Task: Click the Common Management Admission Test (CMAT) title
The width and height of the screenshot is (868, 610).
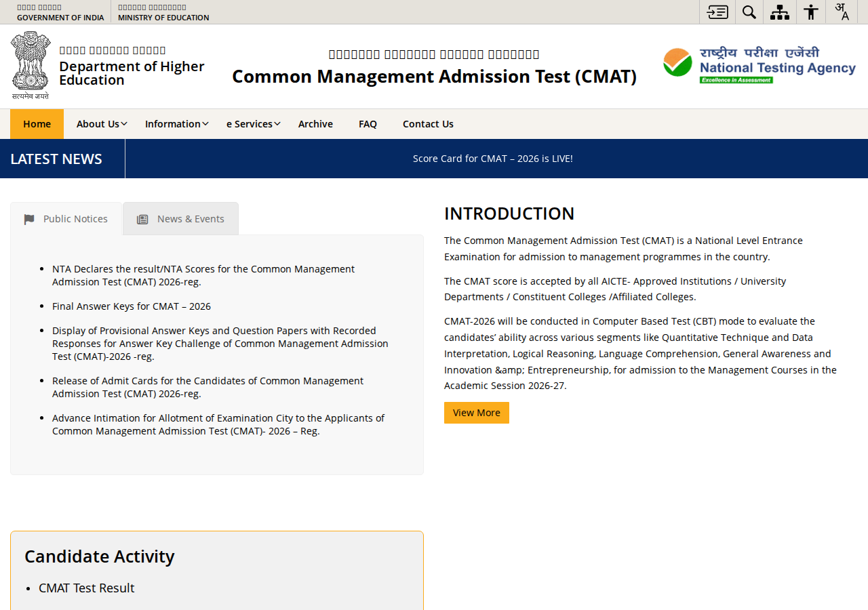Action: tap(434, 77)
